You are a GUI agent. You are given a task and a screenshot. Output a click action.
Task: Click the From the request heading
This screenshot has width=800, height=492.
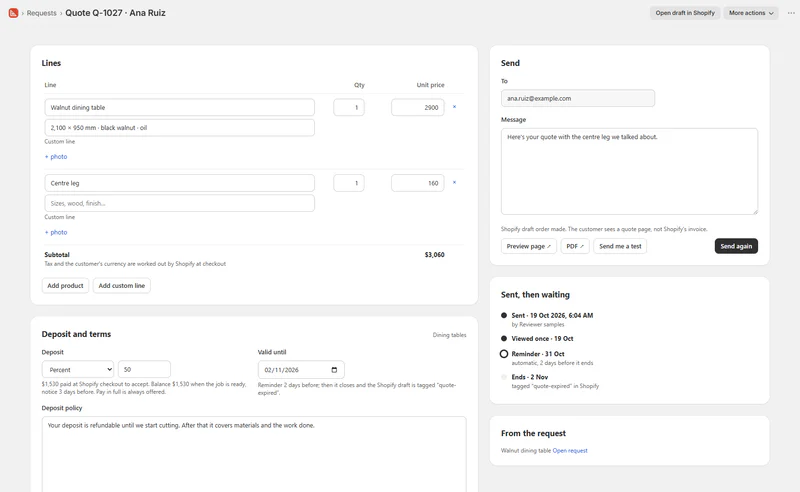point(533,433)
